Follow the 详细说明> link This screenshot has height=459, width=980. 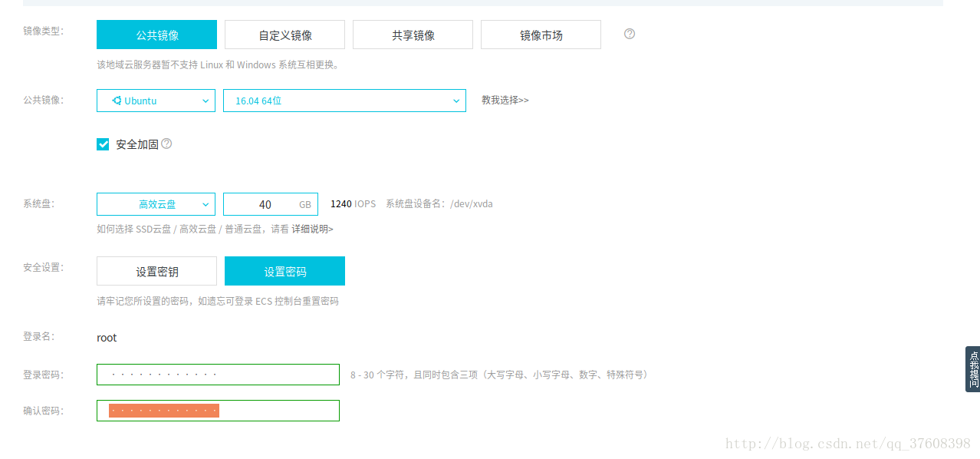(312, 229)
